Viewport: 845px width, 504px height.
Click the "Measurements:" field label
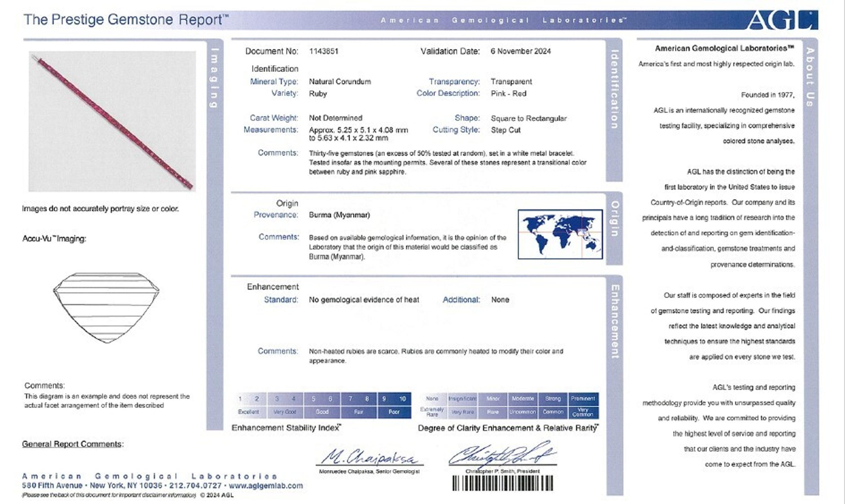coord(271,130)
